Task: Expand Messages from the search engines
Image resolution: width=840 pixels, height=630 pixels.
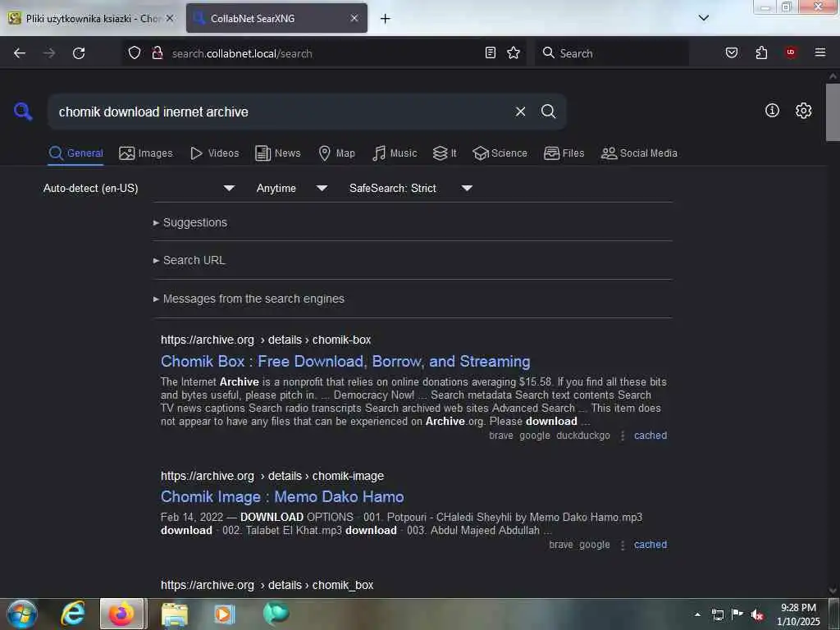Action: [249, 299]
